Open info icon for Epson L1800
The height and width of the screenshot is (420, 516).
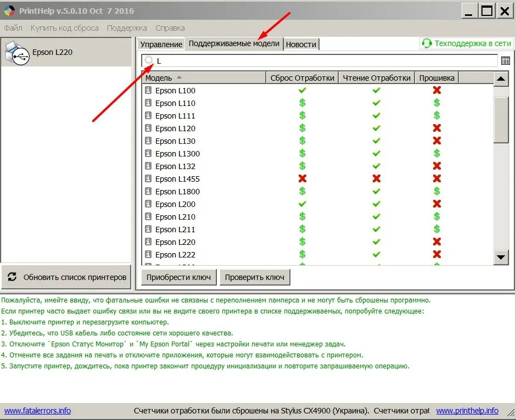[x=148, y=191]
